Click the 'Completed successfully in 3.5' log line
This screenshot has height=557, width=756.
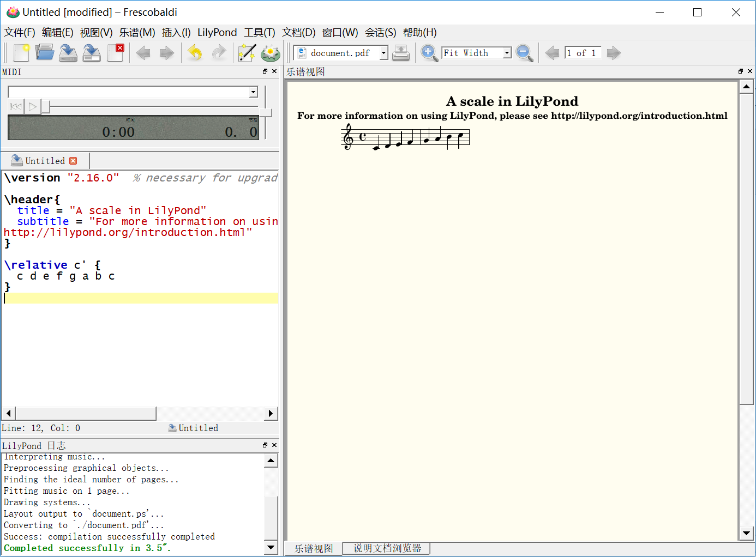(87, 548)
